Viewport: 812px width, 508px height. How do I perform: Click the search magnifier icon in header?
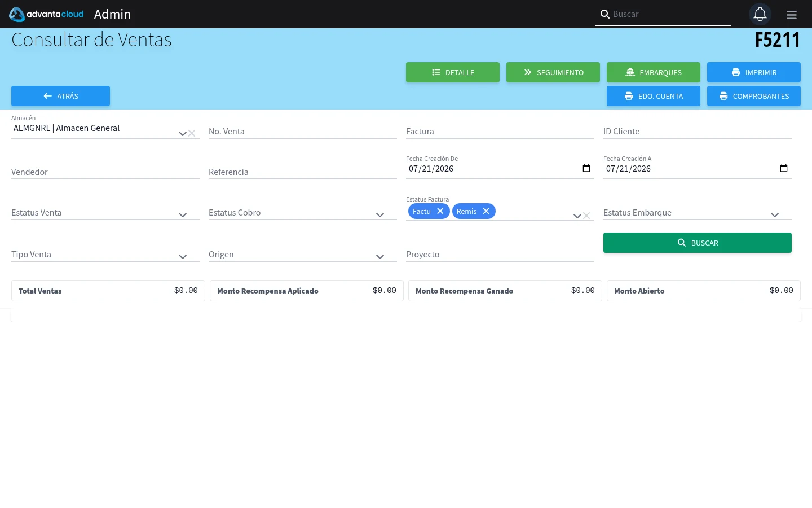click(604, 14)
